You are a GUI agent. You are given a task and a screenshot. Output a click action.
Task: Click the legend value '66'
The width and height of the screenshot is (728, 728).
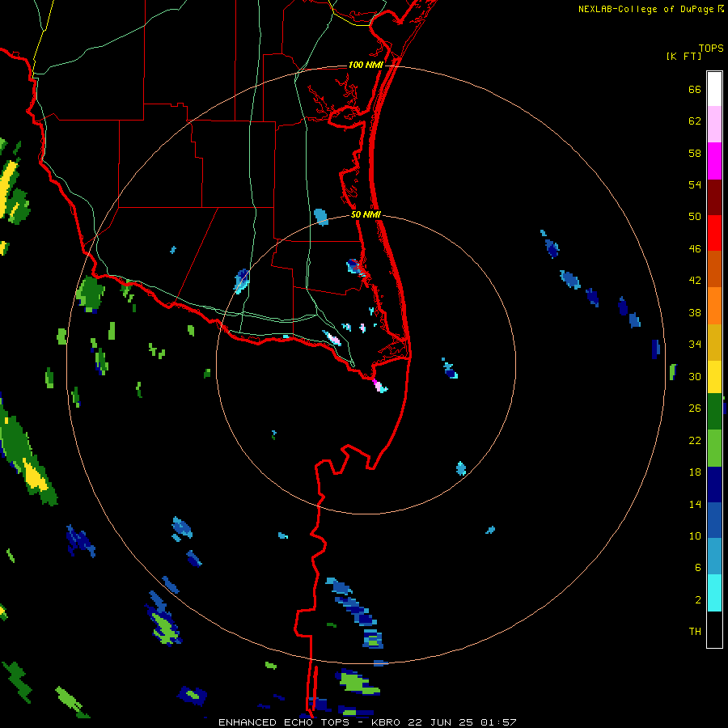pyautogui.click(x=695, y=89)
